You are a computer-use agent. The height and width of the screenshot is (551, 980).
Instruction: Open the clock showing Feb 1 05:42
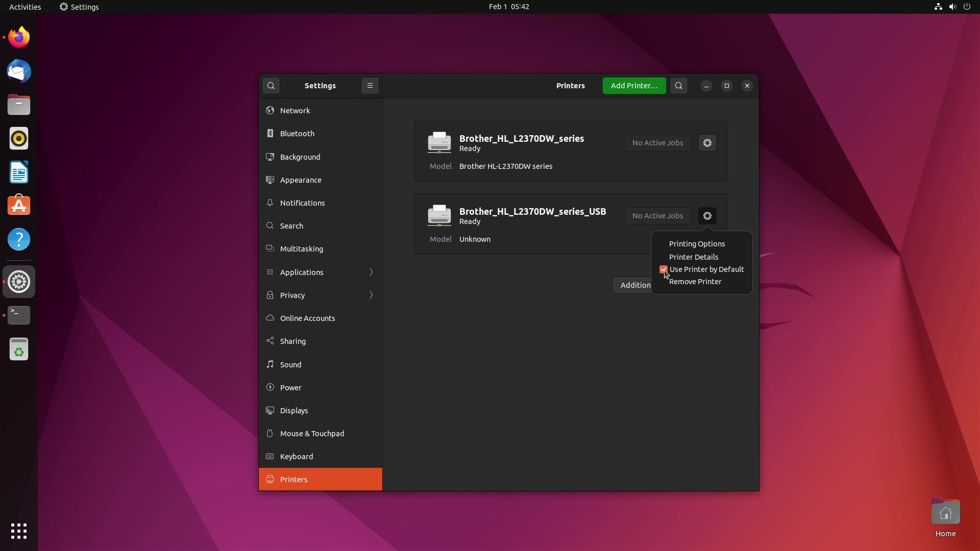[x=509, y=7]
